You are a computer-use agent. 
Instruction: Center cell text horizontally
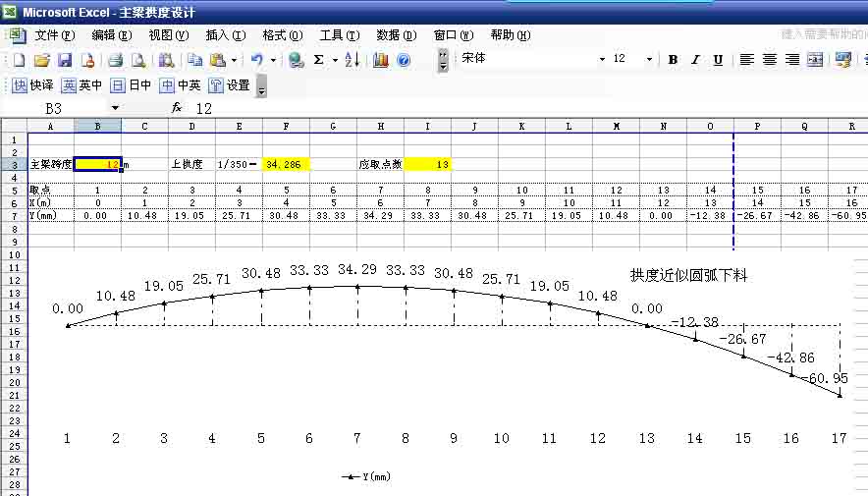[770, 60]
